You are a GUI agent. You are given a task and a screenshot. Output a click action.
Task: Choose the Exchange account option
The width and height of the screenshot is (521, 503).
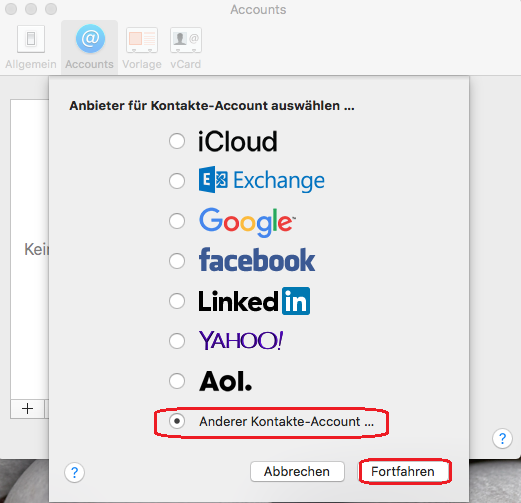[x=177, y=181]
